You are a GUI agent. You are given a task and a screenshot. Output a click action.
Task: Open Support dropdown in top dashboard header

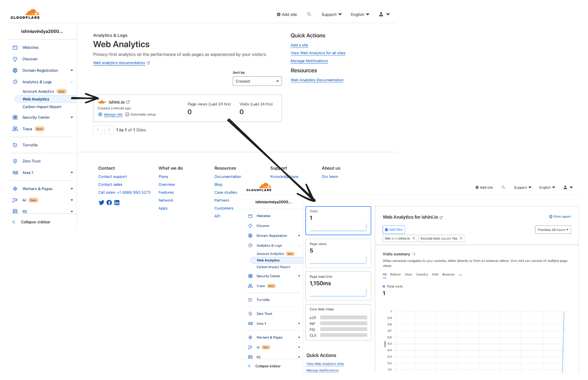331,15
